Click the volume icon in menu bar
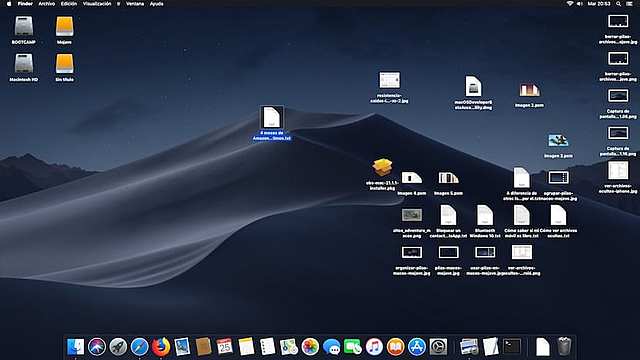Screen dimensions: 640x360 580,4
